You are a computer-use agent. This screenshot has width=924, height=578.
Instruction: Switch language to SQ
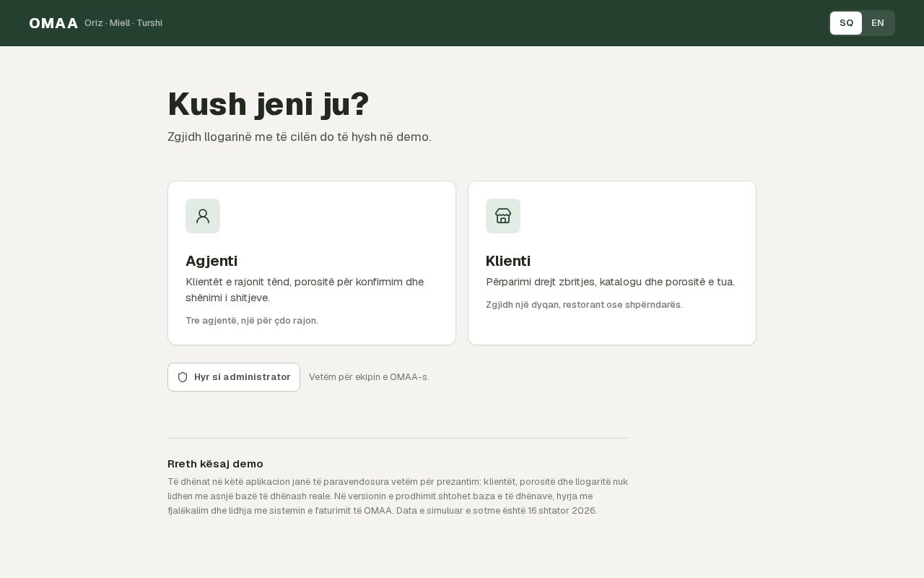[846, 23]
